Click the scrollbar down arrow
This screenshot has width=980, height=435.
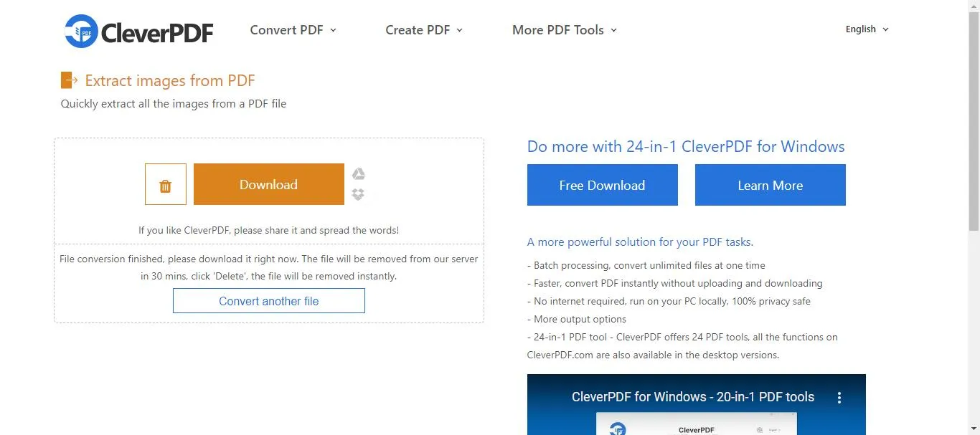tap(974, 429)
